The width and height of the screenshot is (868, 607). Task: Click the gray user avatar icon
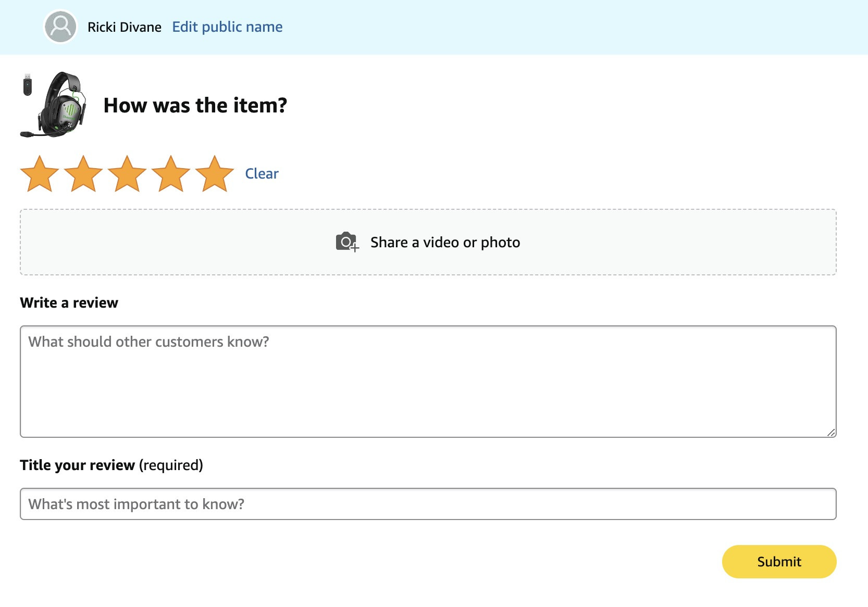point(60,27)
